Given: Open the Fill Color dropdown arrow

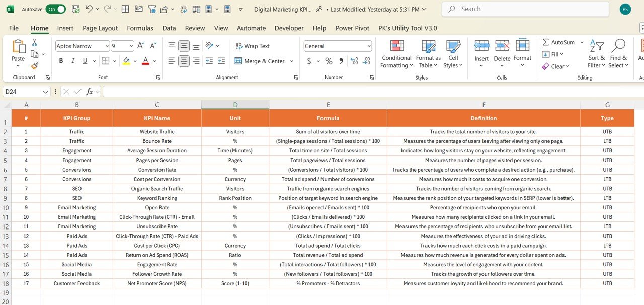Looking at the screenshot, I should [134, 61].
